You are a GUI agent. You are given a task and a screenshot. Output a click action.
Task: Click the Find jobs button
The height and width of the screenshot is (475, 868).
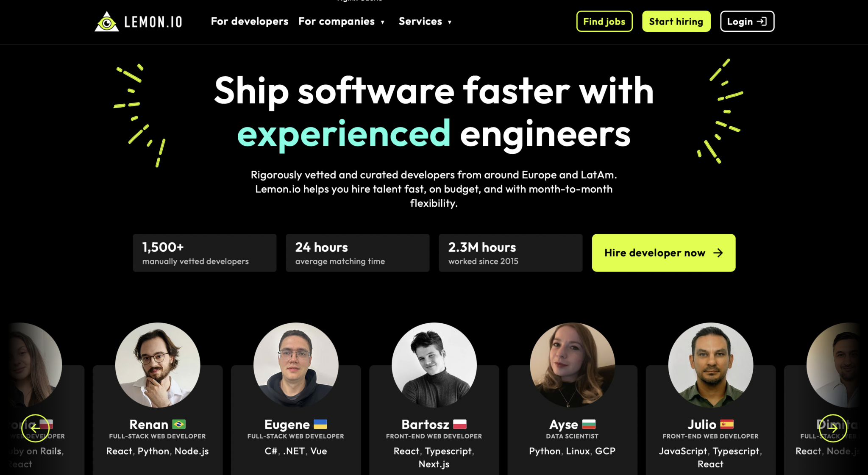click(604, 21)
